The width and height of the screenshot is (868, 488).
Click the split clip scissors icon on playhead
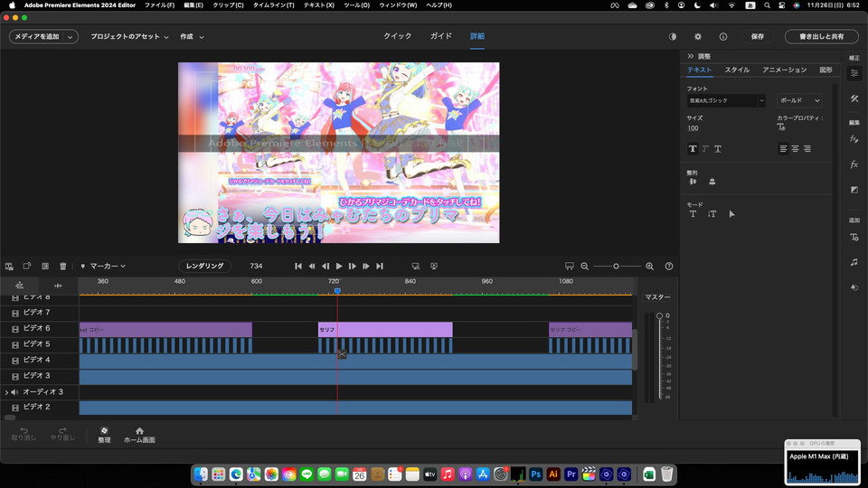[x=342, y=354]
